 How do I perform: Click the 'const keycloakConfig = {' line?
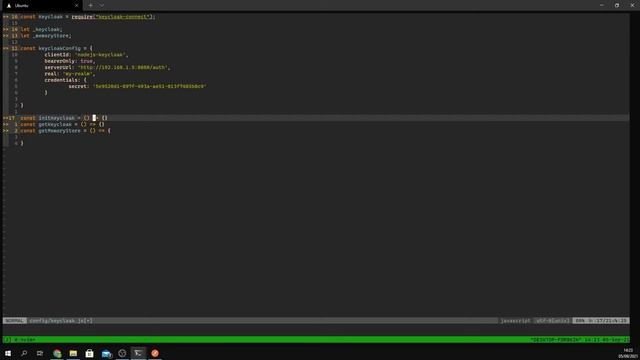(56, 49)
